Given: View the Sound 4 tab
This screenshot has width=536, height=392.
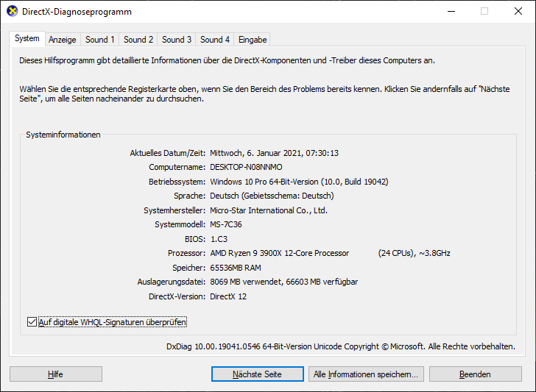Looking at the screenshot, I should pyautogui.click(x=215, y=40).
